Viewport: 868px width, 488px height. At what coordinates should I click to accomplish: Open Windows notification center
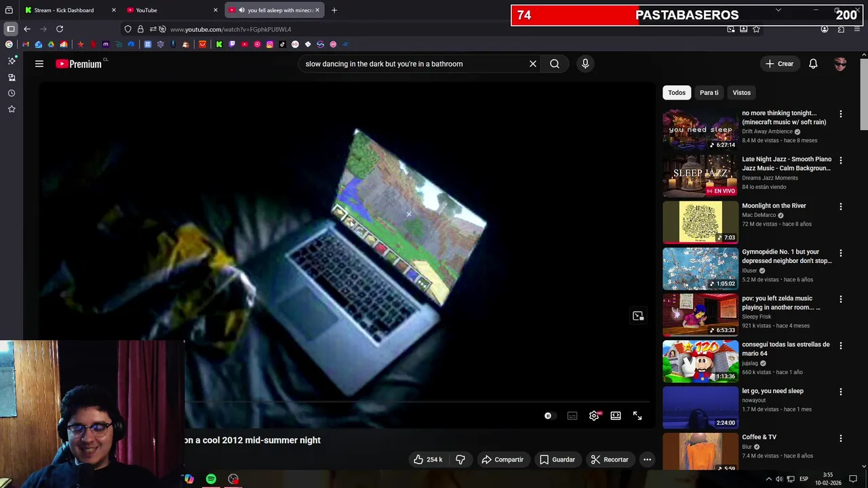pos(853,479)
